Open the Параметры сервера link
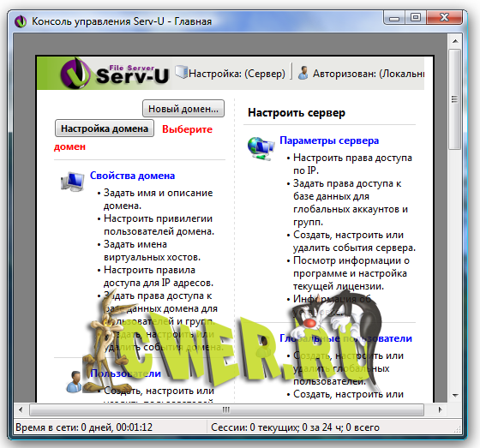Viewport: 480px width, 448px height. click(329, 140)
